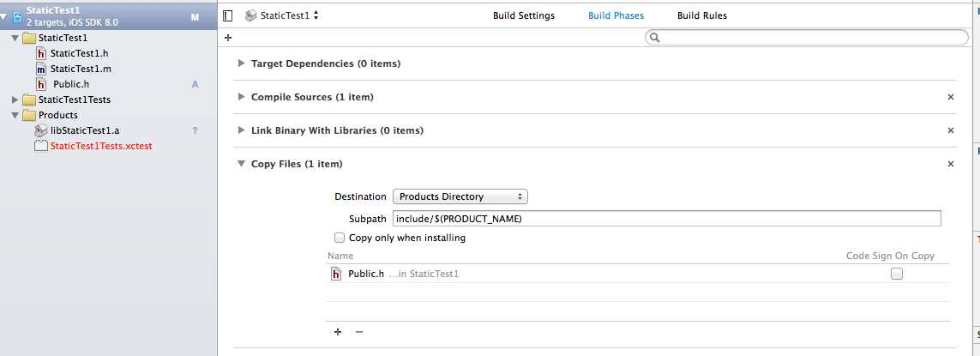
Task: Open the StaticTest1 target selector popup
Action: pos(282,15)
